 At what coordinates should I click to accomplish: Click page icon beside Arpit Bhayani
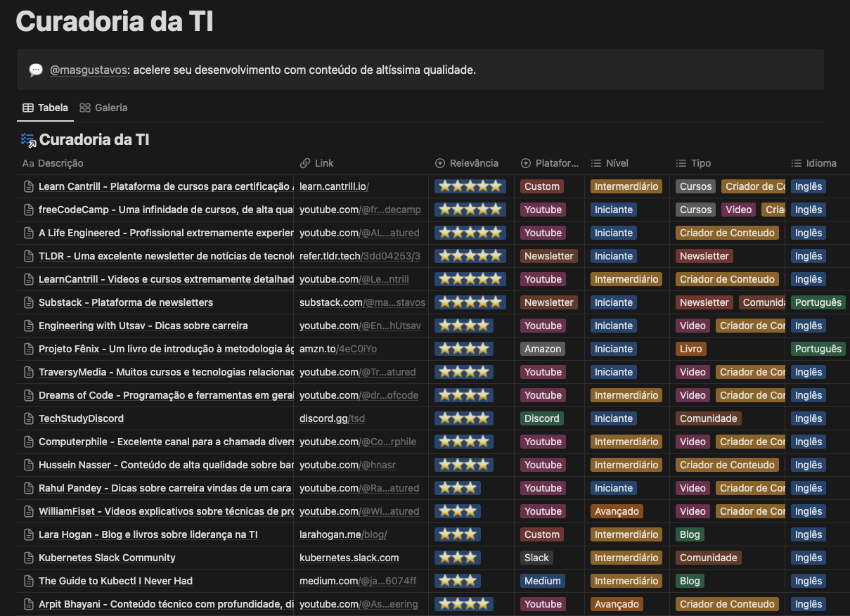(x=29, y=604)
